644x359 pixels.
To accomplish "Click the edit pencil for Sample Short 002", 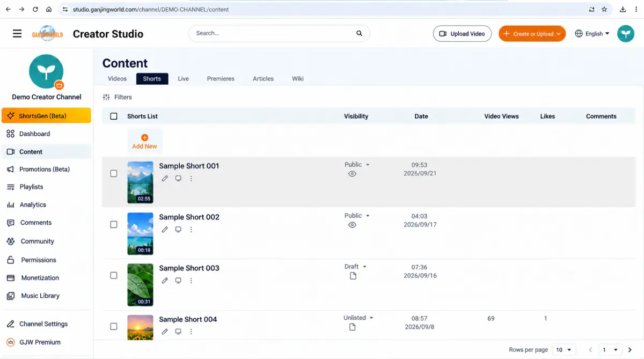I will (x=165, y=230).
